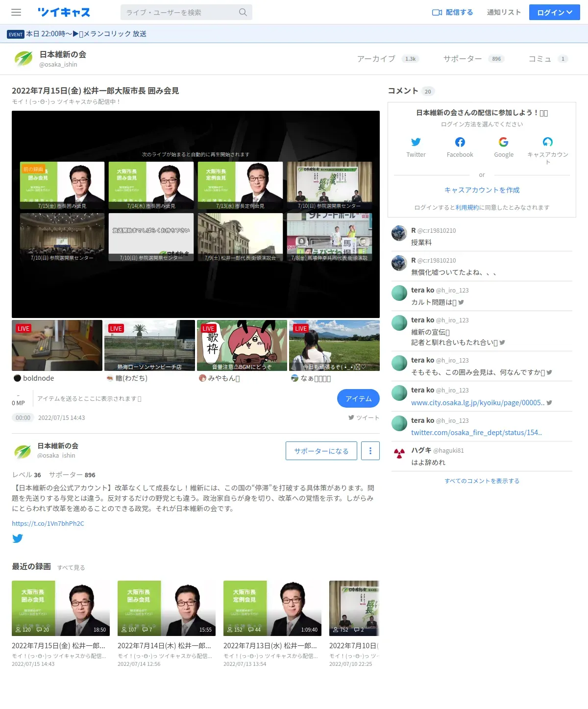Click ハグキ's radiation avatar icon
This screenshot has width=588, height=709.
(399, 453)
